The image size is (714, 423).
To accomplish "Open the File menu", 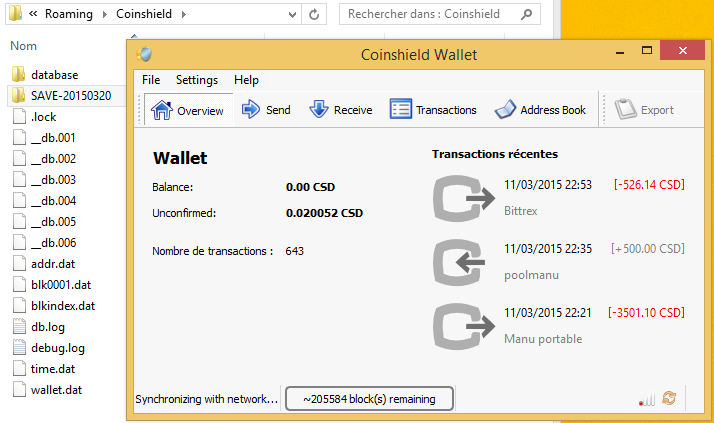I will point(151,80).
